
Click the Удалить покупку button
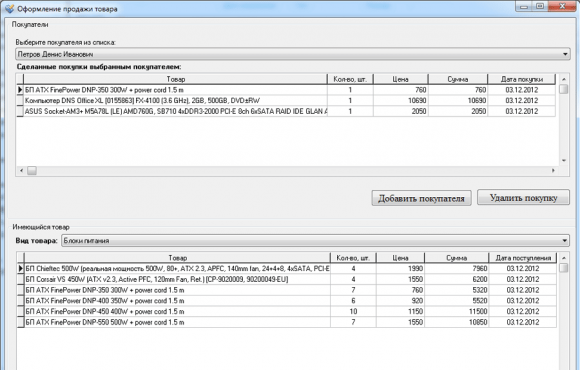coord(523,198)
